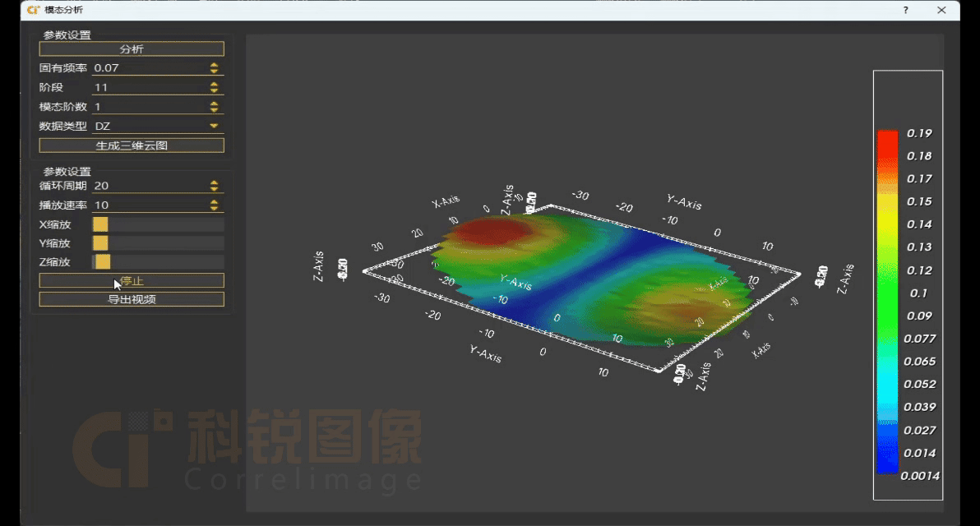Decrease the 固有频率 value with down arrow

coord(215,71)
